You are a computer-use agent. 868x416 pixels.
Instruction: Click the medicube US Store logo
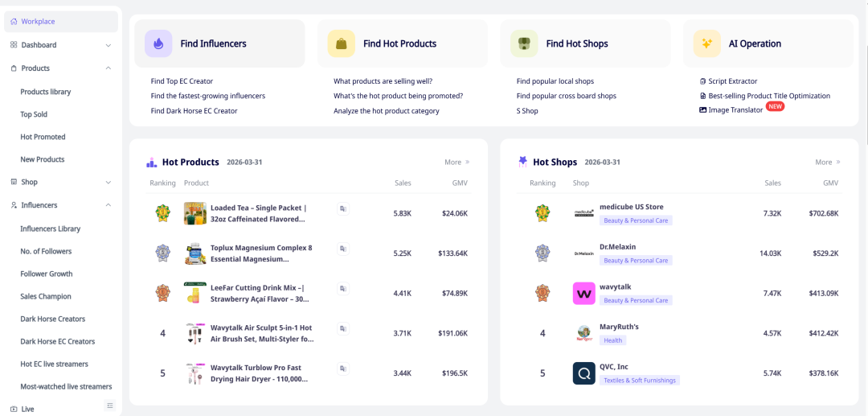click(583, 213)
